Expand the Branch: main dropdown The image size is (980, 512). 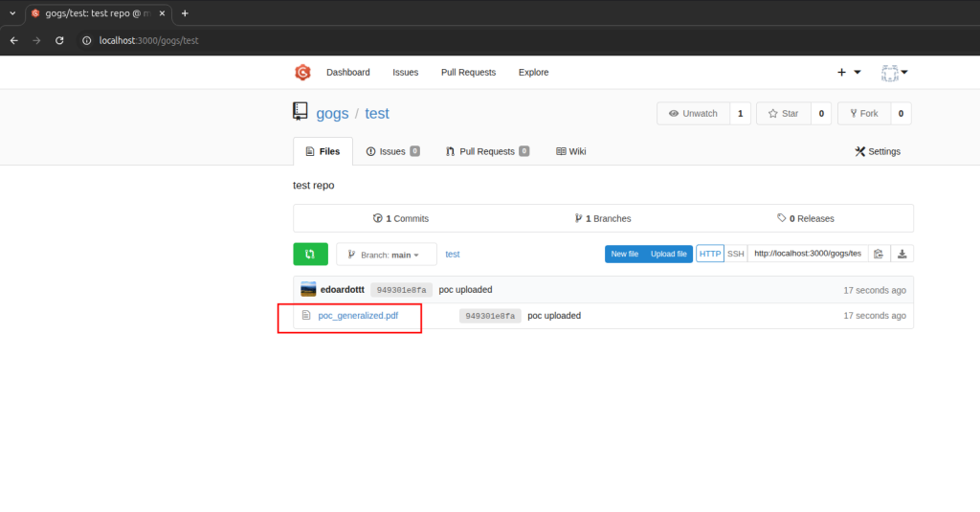[387, 255]
